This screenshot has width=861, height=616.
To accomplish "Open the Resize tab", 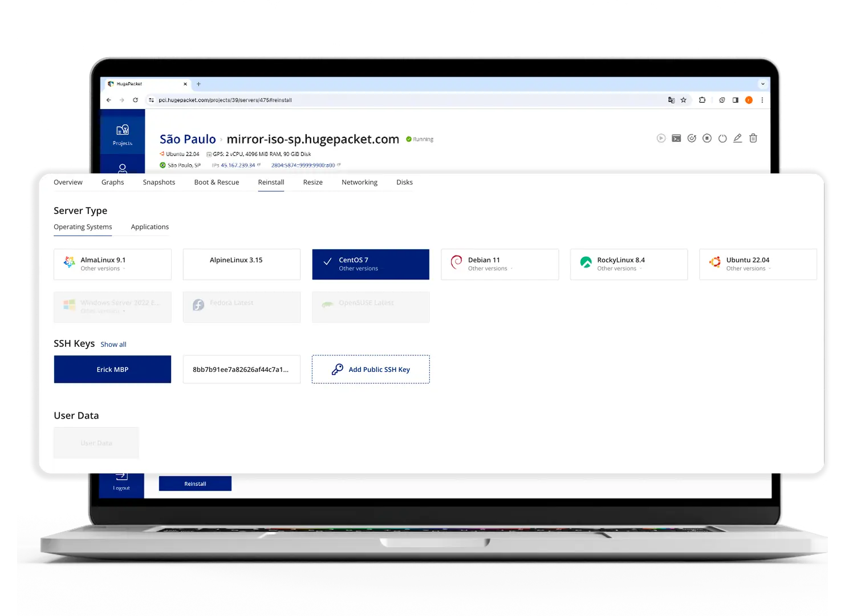I will click(x=313, y=183).
